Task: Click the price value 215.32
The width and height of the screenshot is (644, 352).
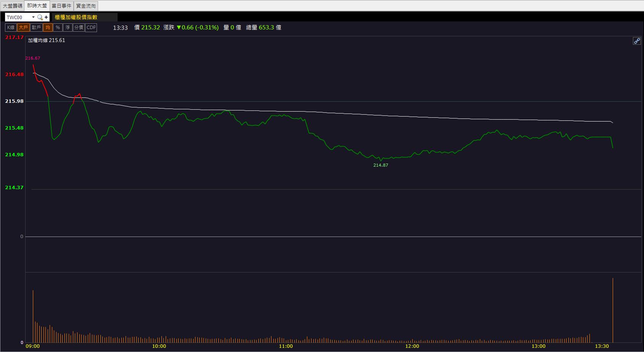Action: [150, 28]
